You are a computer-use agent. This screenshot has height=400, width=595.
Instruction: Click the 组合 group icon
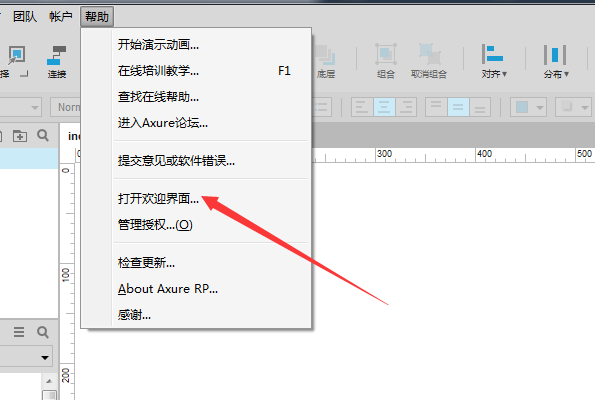pyautogui.click(x=386, y=54)
